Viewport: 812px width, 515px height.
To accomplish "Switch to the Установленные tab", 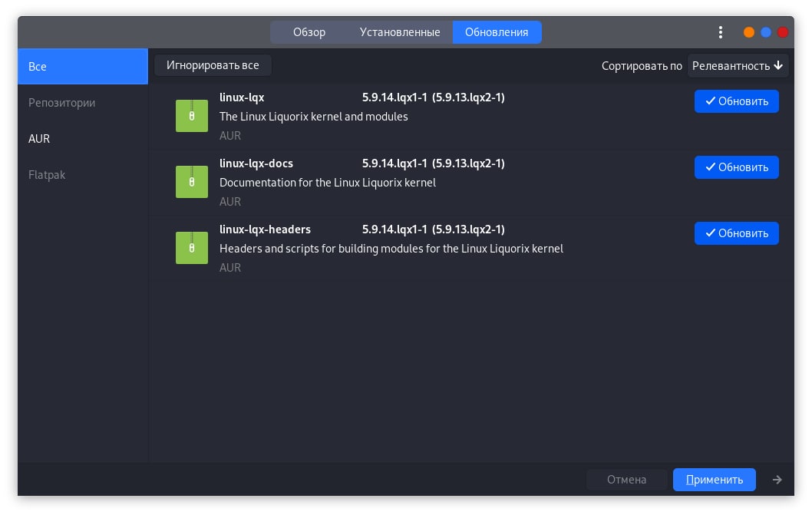I will point(400,32).
